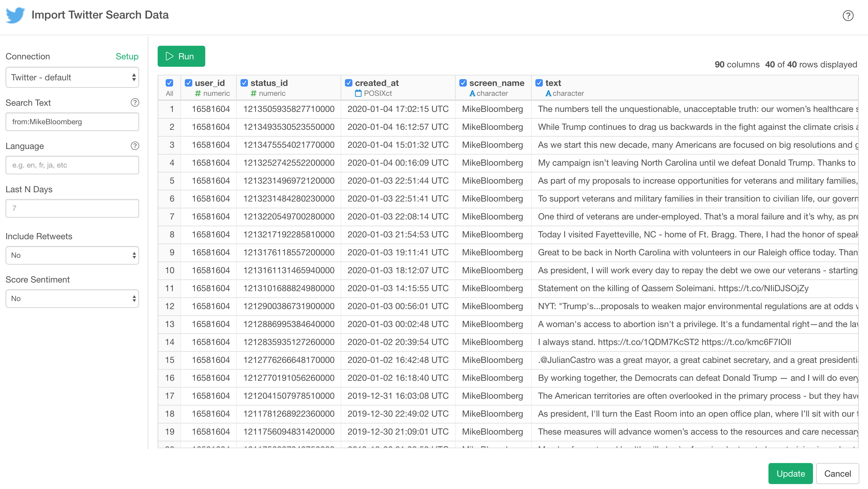Viewport: 868px width, 489px height.
Task: Select the created_at column header
Action: point(377,83)
